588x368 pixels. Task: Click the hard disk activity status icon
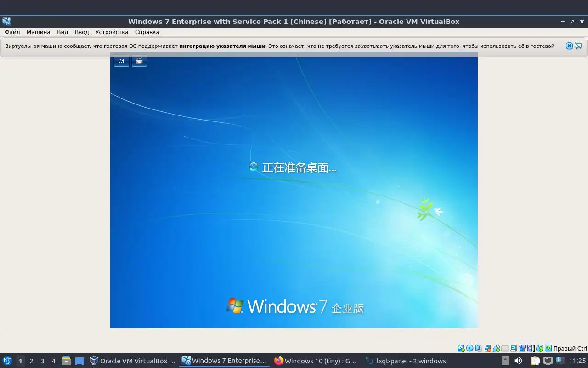(x=461, y=348)
